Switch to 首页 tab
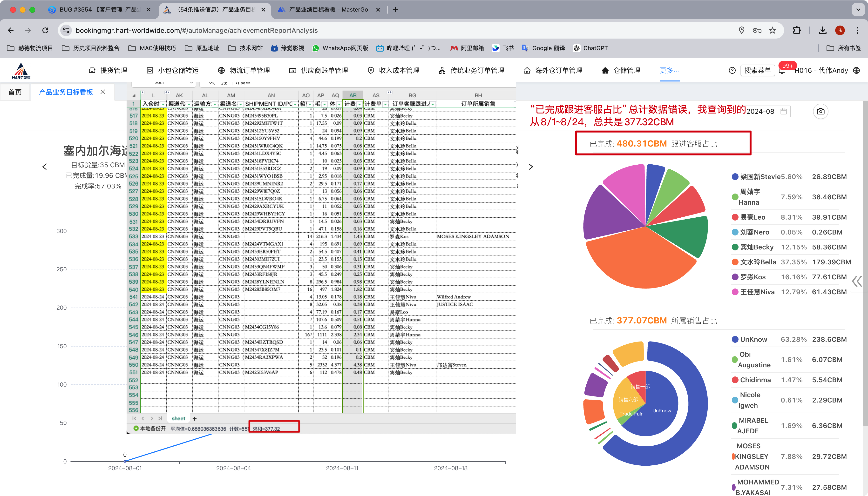Screen dimensions: 868x496 [x=15, y=92]
